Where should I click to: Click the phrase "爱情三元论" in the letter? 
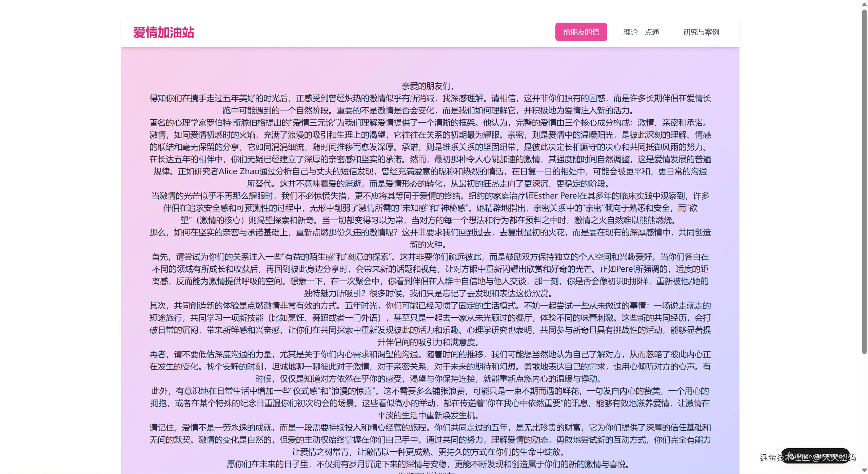(x=314, y=123)
